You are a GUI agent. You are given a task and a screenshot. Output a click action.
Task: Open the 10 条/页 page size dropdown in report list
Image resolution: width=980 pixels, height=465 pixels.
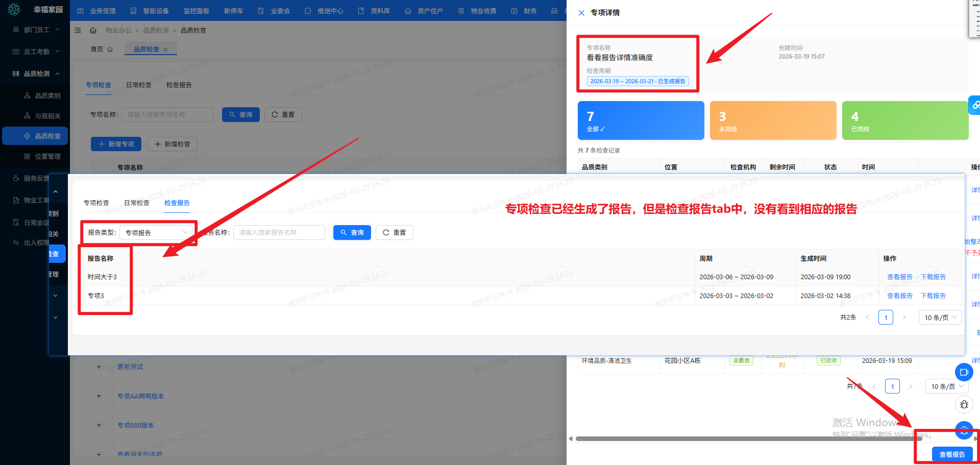[940, 317]
